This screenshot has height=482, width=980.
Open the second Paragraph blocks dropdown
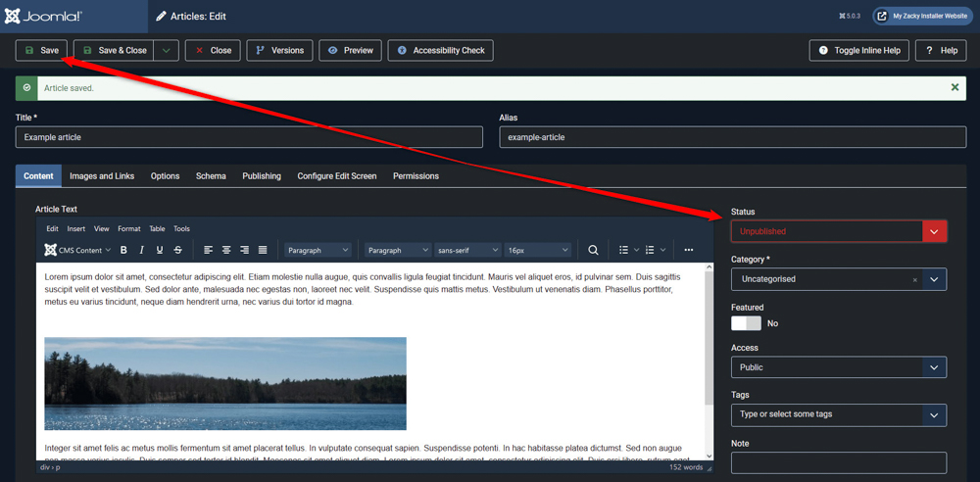[x=399, y=250]
